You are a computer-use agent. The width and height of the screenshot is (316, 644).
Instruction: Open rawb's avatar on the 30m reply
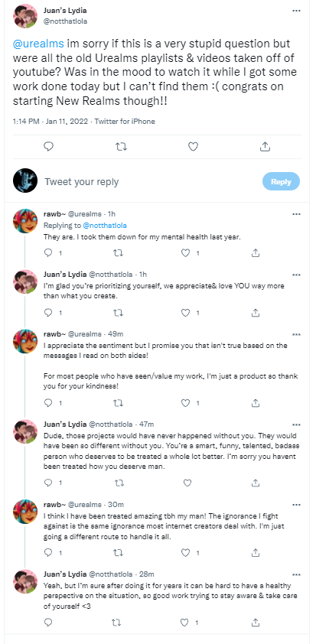click(25, 512)
